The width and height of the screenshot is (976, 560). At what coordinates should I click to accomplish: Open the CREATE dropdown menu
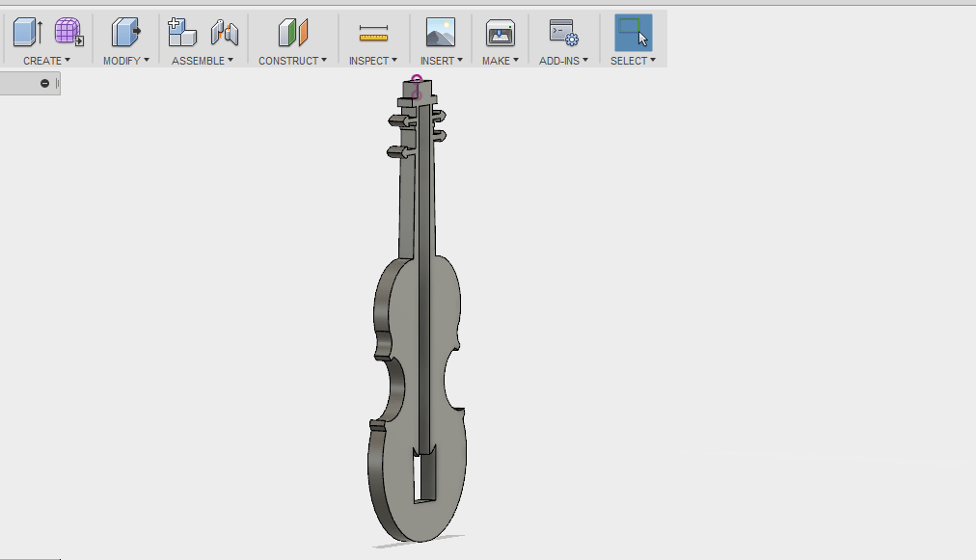point(46,61)
